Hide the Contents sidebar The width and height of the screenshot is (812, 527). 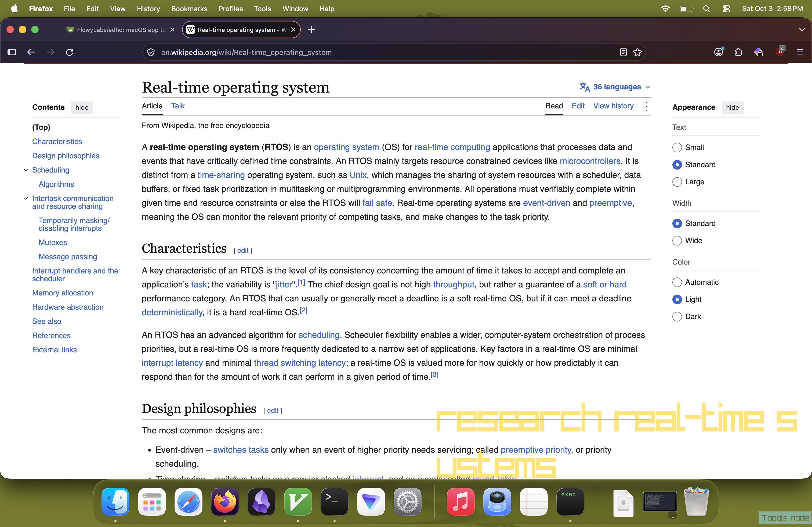[x=82, y=107]
